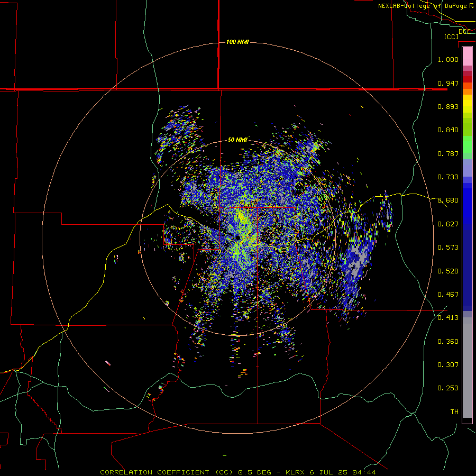Choose the 0.413 scale label

(x=448, y=317)
